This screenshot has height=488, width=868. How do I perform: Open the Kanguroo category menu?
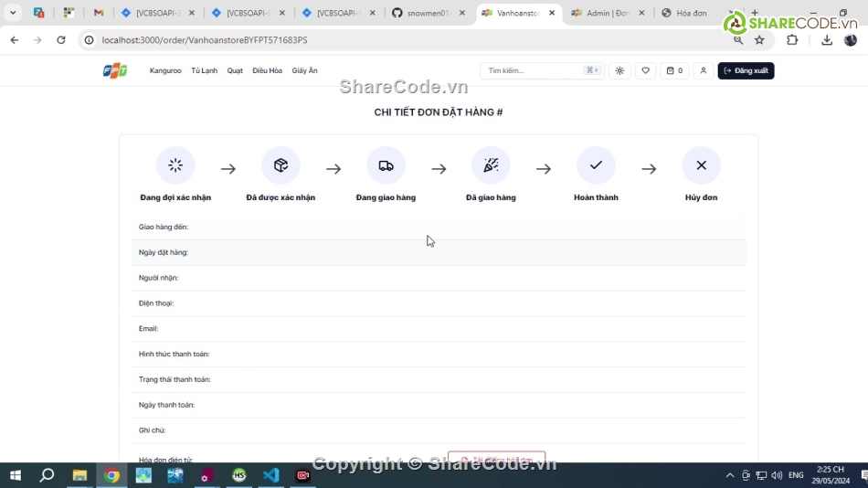pos(165,71)
